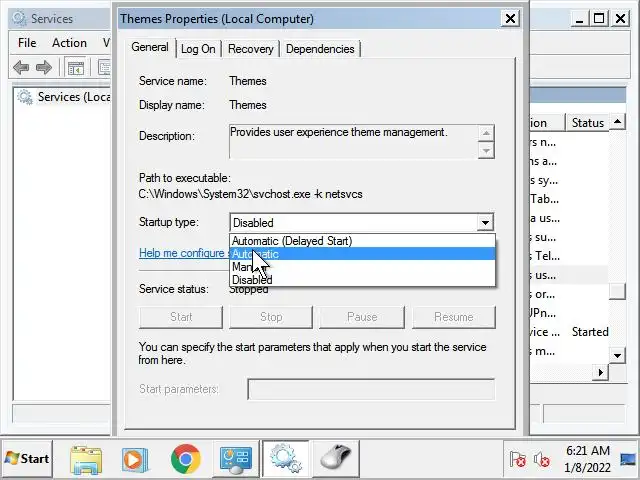Open the Startup type dropdown arrow
The height and width of the screenshot is (480, 640).
485,223
